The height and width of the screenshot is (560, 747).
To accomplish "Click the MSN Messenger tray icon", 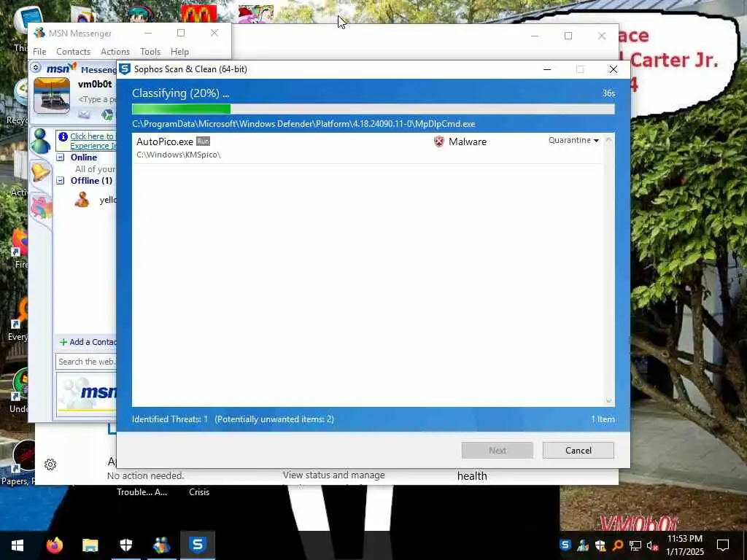I will pyautogui.click(x=583, y=545).
